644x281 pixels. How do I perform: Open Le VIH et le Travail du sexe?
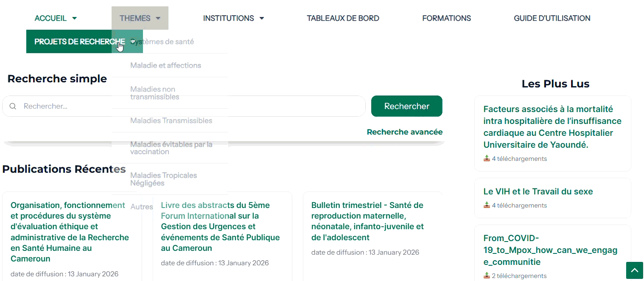(538, 191)
